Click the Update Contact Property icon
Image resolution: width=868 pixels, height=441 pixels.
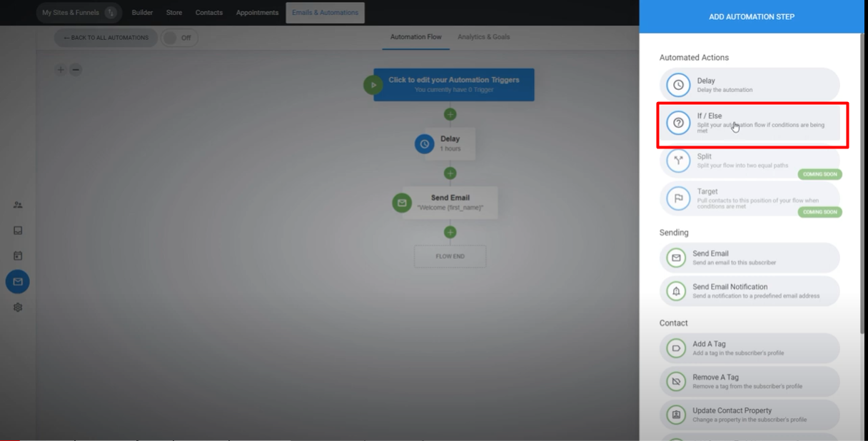click(675, 415)
